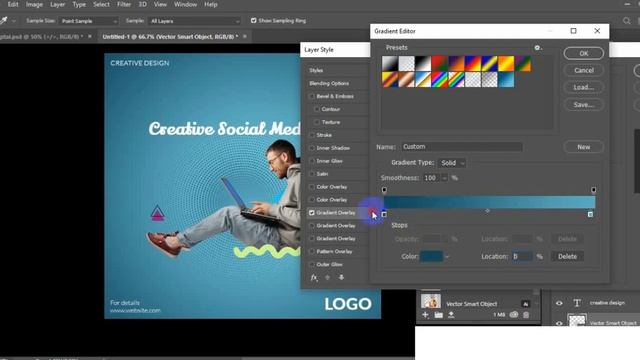Click the plus add icon in Libraries panel
The image size is (640, 360).
coord(425,315)
